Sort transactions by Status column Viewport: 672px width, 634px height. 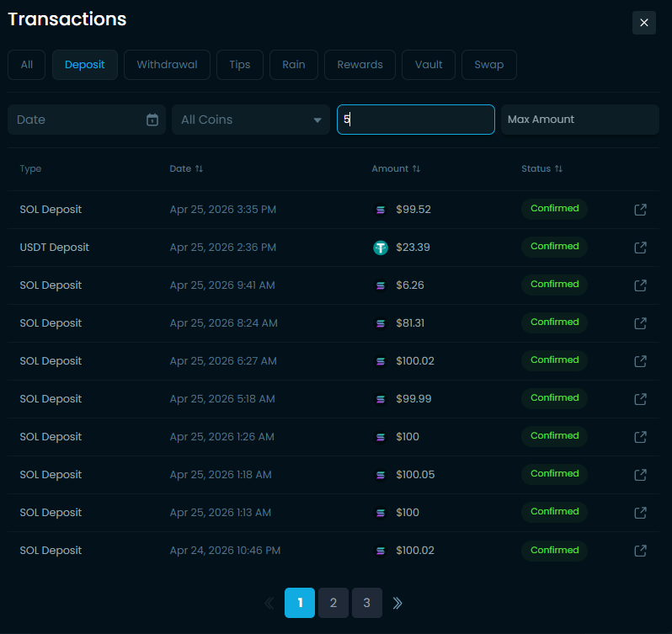[x=541, y=168]
